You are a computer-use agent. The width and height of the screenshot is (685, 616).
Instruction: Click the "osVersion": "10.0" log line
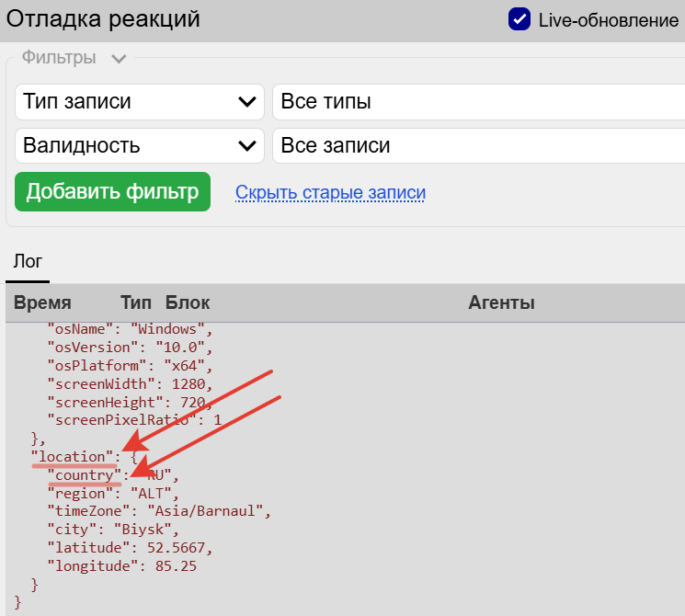(x=131, y=348)
